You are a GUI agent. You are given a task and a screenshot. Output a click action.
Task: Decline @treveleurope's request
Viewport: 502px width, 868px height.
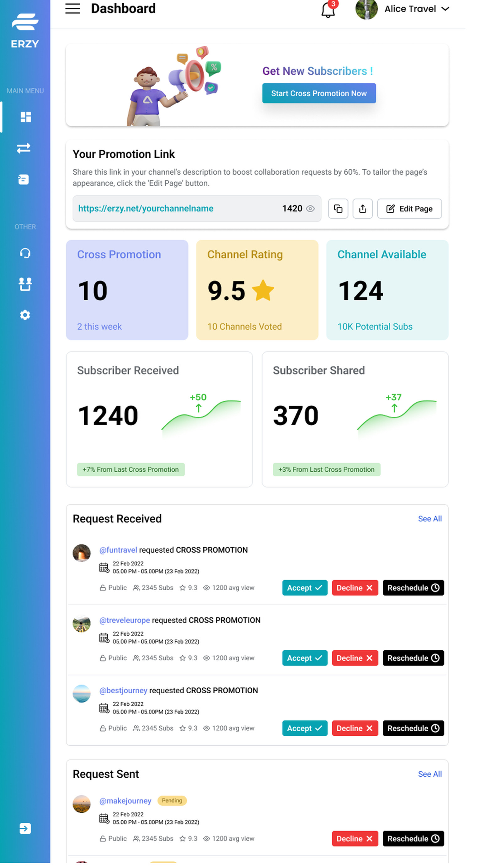pyautogui.click(x=355, y=658)
